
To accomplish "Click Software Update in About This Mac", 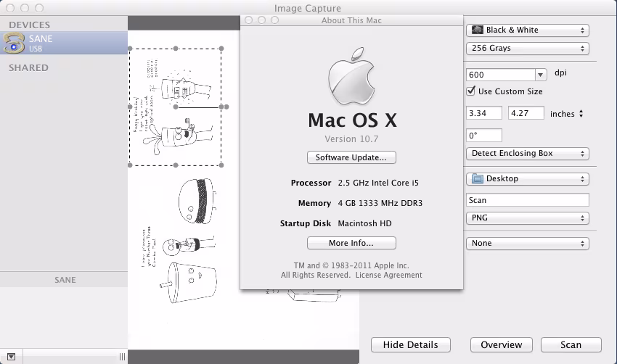I will coord(351,157).
